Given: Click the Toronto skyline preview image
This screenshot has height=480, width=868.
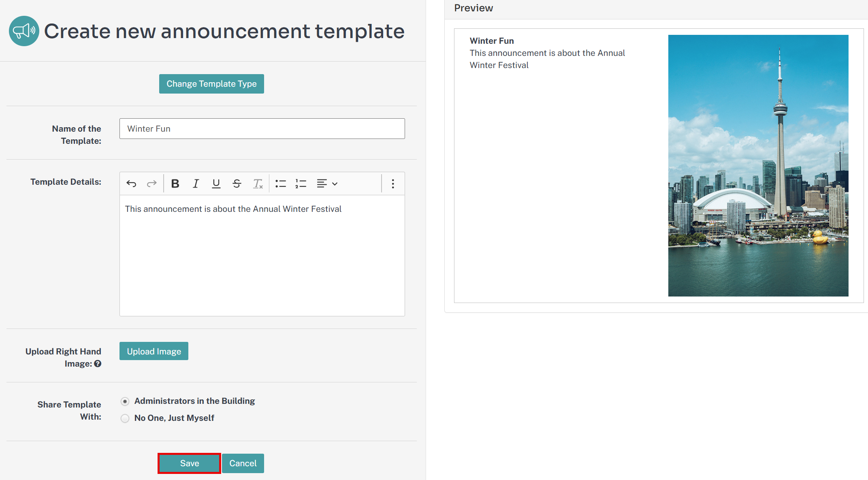Looking at the screenshot, I should pos(758,166).
